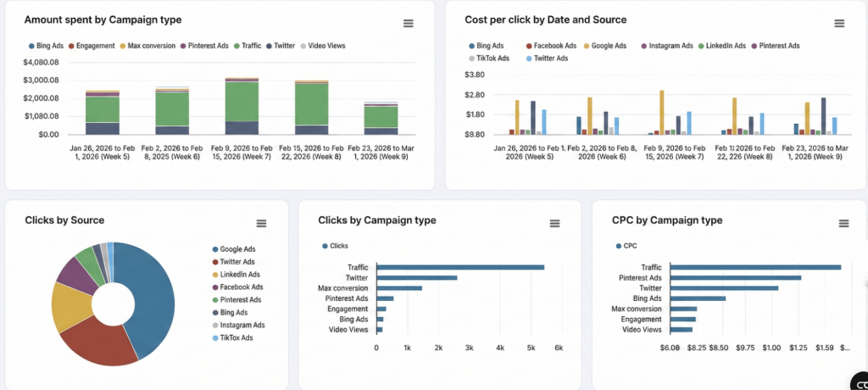868x390 pixels.
Task: Toggle TikTok Ads in Cost per click legend
Action: click(x=491, y=58)
